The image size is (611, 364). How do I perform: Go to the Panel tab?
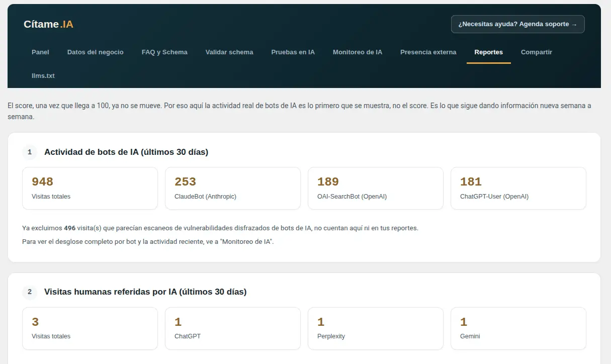coord(40,52)
